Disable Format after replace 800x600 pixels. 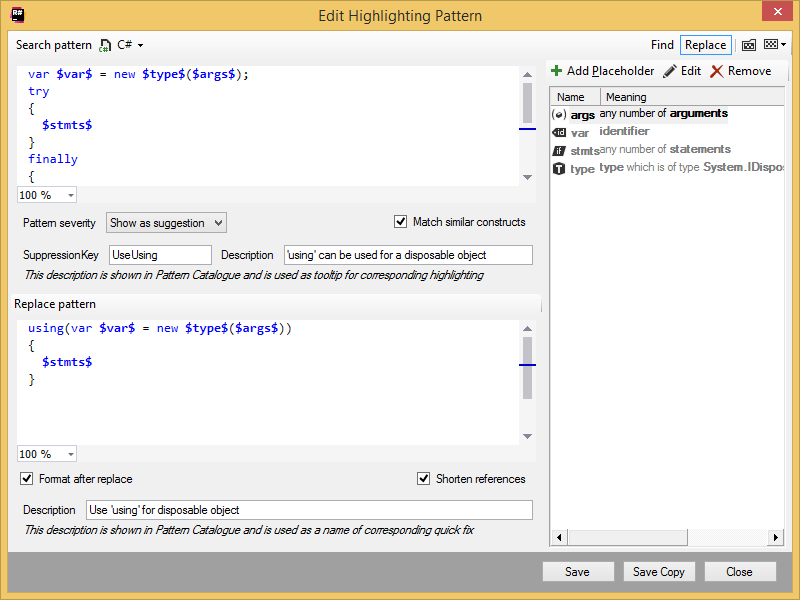click(x=26, y=479)
